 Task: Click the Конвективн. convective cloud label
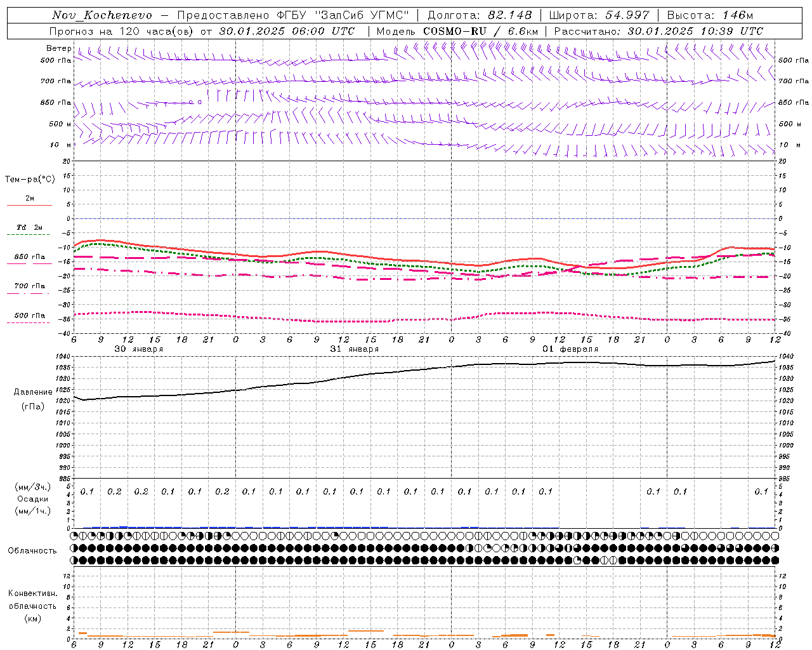pos(32,594)
